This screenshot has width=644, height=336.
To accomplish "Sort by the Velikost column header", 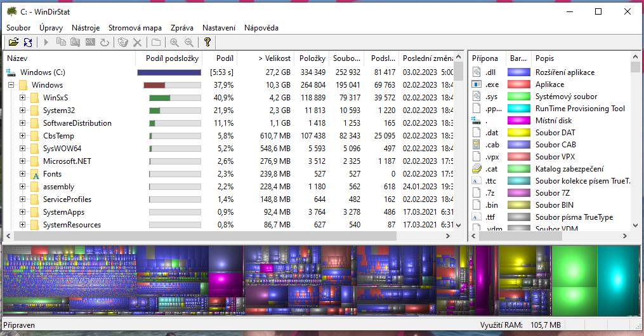I will click(x=265, y=58).
